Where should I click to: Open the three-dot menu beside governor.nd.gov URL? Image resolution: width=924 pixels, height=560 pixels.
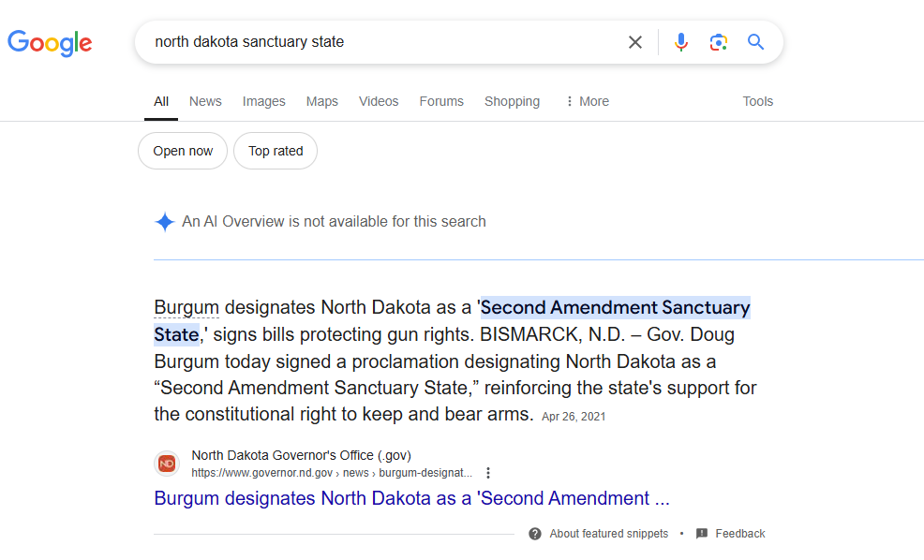pos(488,473)
